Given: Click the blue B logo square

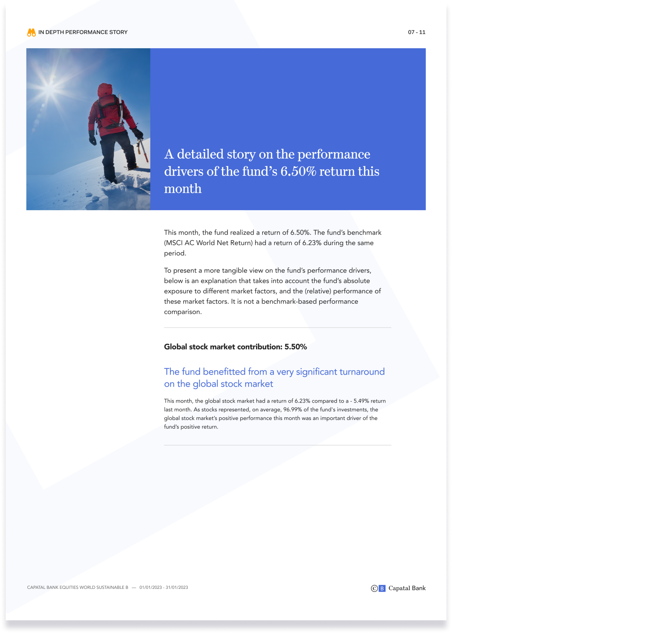Looking at the screenshot, I should (x=382, y=589).
